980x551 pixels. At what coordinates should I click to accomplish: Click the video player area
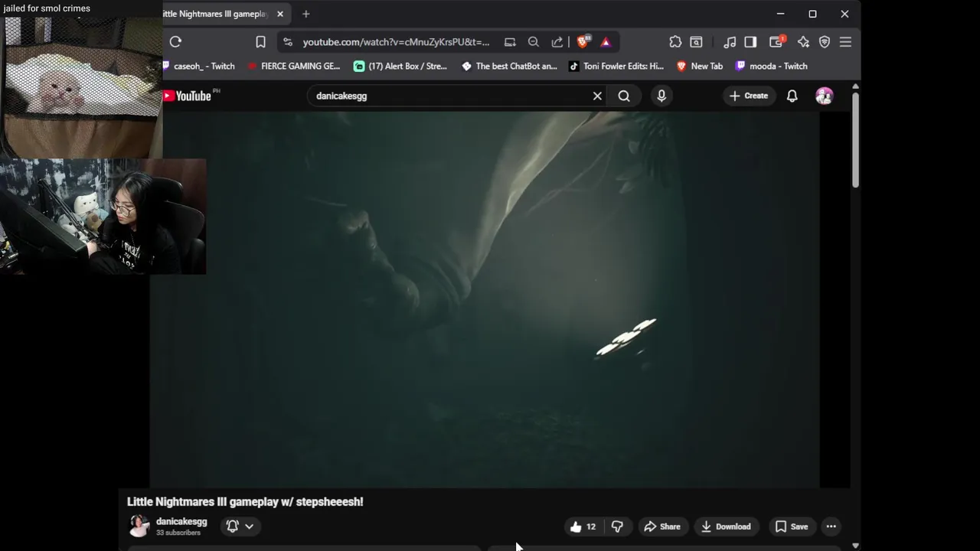485,299
